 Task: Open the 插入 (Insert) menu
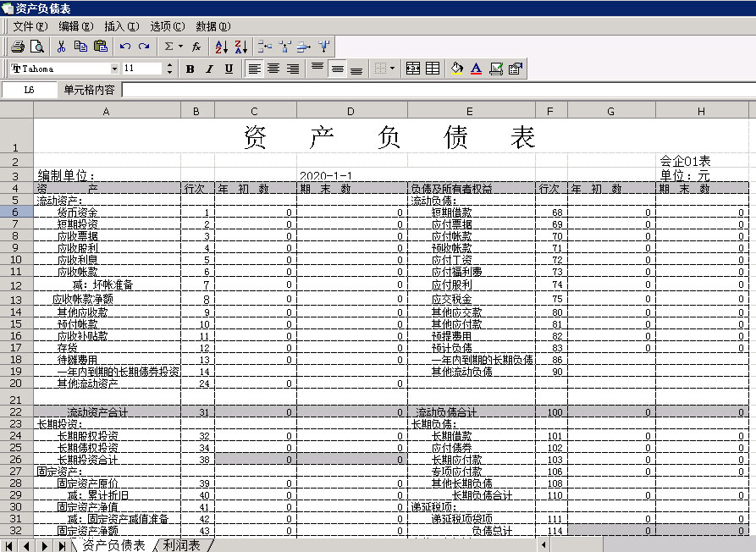coord(121,26)
